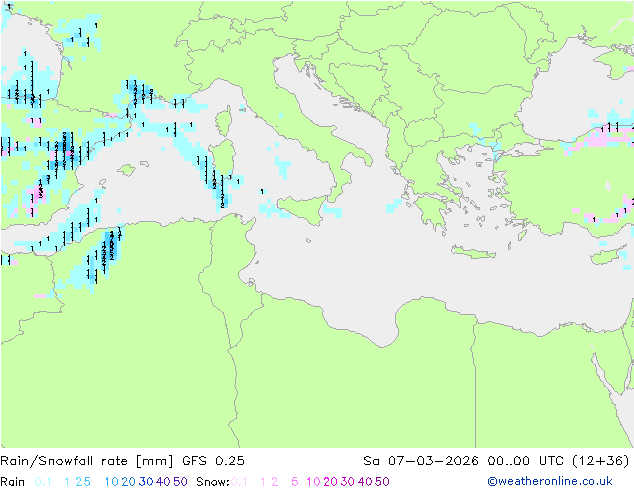Screen dimensions: 634x490
Task: Select the Rain legend value 30
Action: click(146, 482)
